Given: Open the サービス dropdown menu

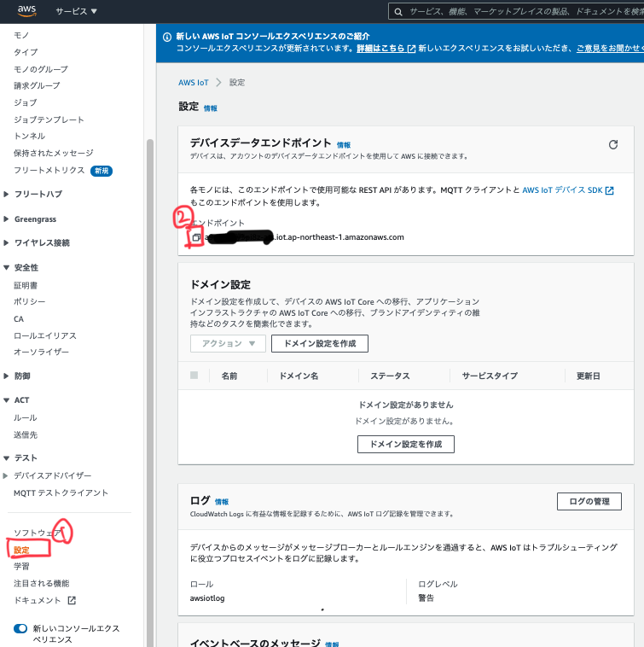Looking at the screenshot, I should click(76, 11).
